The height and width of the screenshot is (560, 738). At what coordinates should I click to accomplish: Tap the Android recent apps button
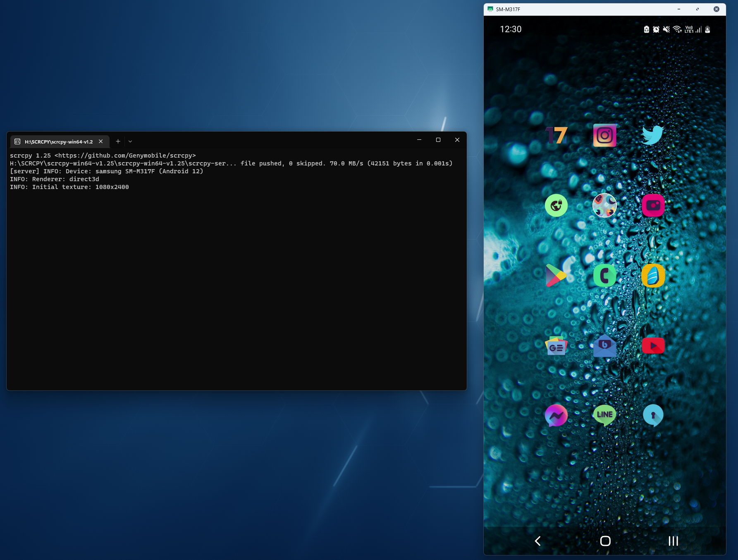[x=673, y=541]
